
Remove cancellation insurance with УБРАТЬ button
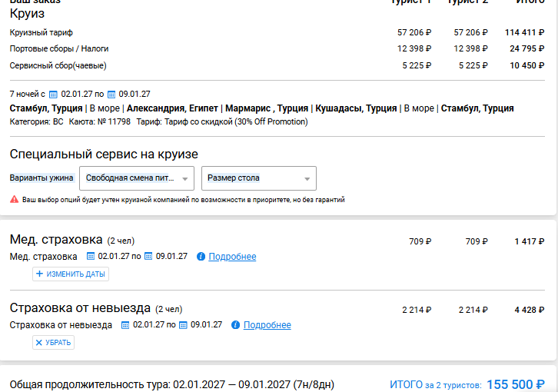pos(53,343)
